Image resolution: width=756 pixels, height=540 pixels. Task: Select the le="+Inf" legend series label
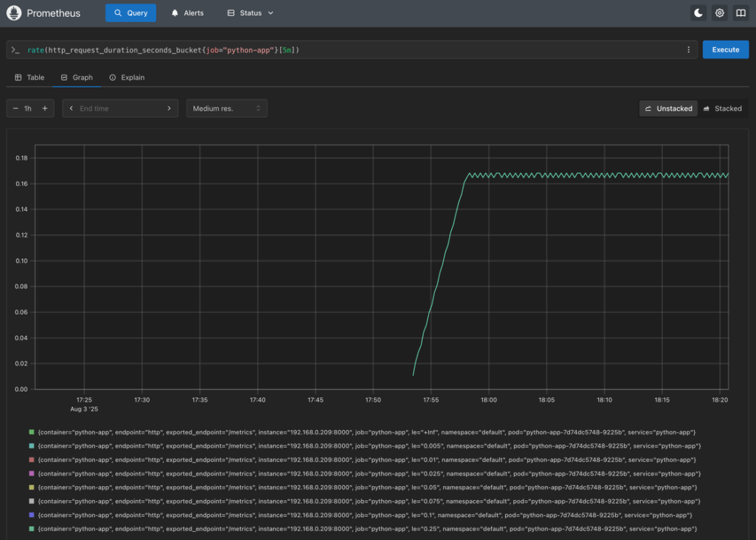[x=367, y=432]
